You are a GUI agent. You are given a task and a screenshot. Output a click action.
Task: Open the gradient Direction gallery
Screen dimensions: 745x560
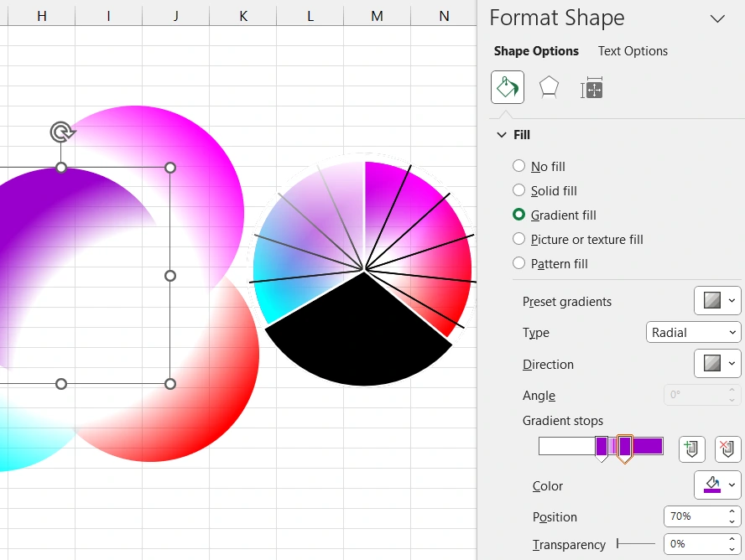pos(717,363)
